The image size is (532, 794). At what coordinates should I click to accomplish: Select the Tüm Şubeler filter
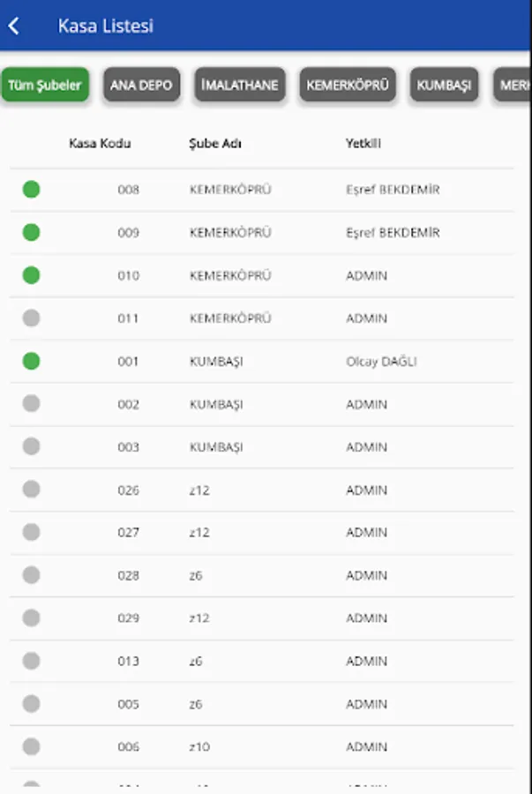45,86
